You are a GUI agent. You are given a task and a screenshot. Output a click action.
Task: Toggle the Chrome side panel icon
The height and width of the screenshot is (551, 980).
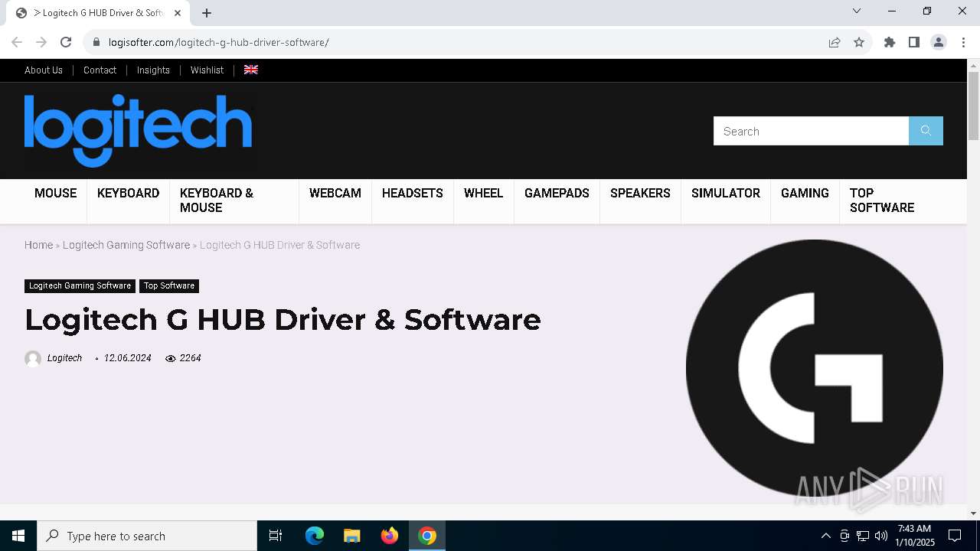coord(914,42)
